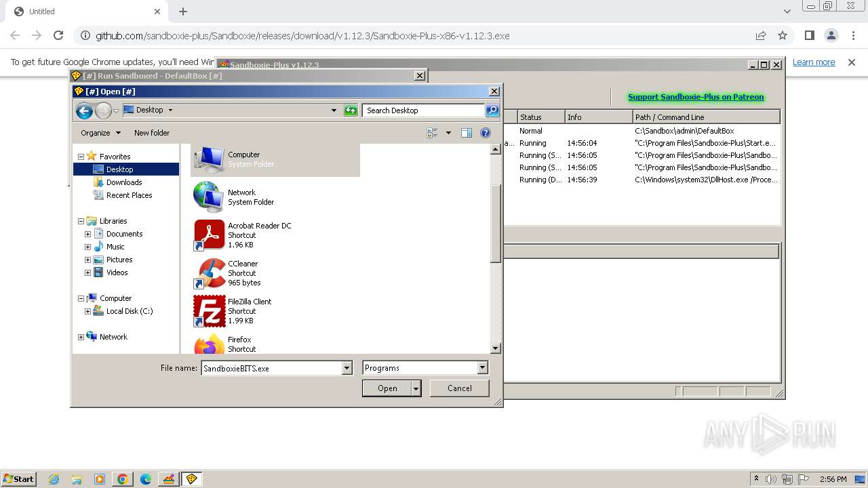
Task: Select the Untitled Chrome tab
Action: (x=87, y=12)
